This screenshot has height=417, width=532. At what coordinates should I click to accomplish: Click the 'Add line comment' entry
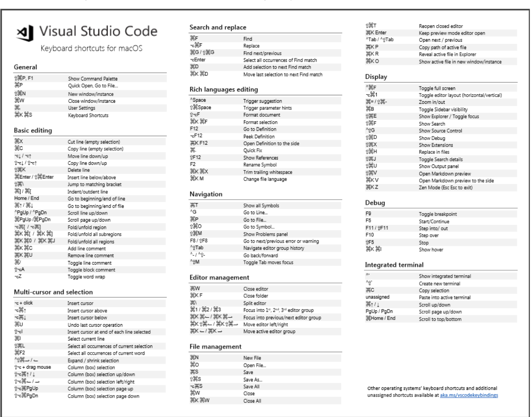[x=86, y=249]
